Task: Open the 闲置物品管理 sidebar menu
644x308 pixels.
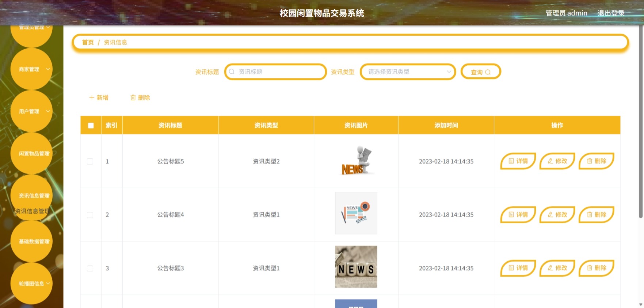Action: (x=31, y=153)
